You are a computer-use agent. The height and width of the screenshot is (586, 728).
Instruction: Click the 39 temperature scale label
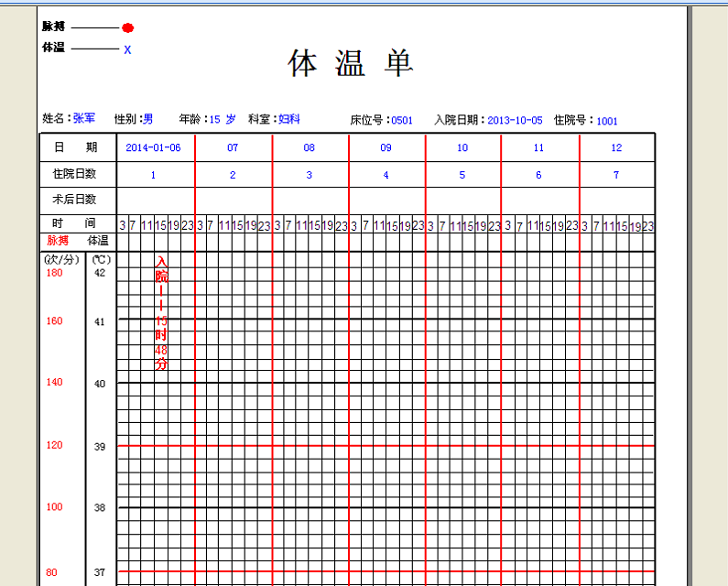pos(100,446)
